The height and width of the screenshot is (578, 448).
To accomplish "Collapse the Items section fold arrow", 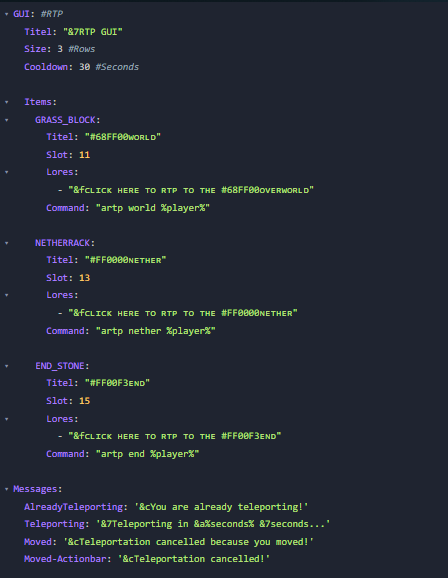I will pos(7,102).
